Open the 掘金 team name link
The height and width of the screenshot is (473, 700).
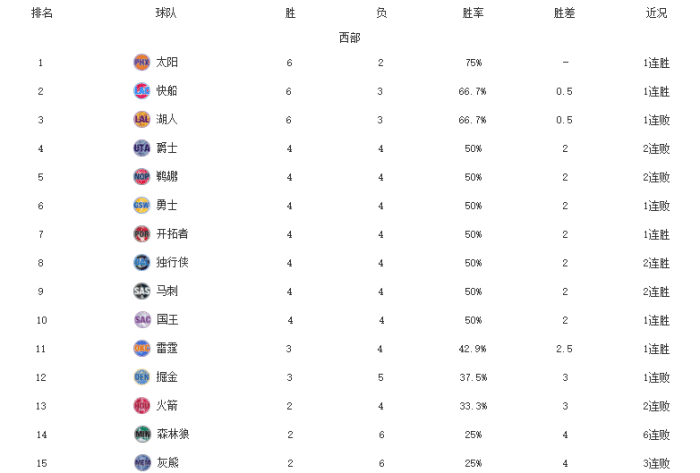[167, 377]
